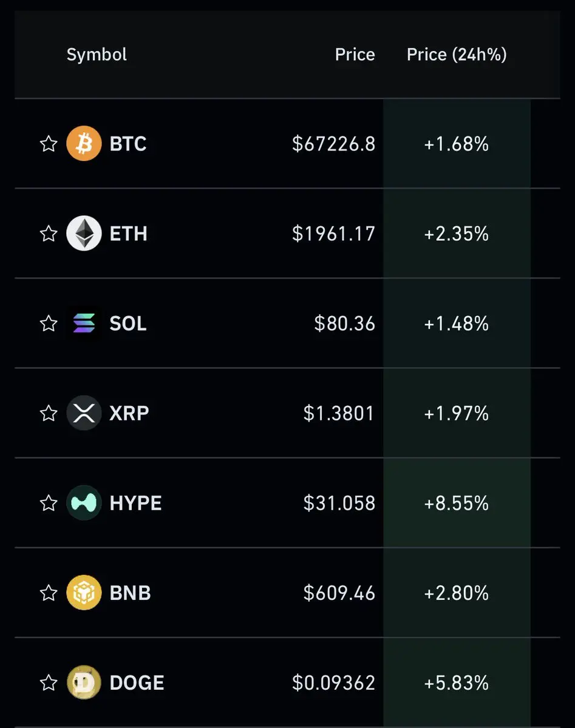Star the SOL row as favorite

pyautogui.click(x=48, y=323)
